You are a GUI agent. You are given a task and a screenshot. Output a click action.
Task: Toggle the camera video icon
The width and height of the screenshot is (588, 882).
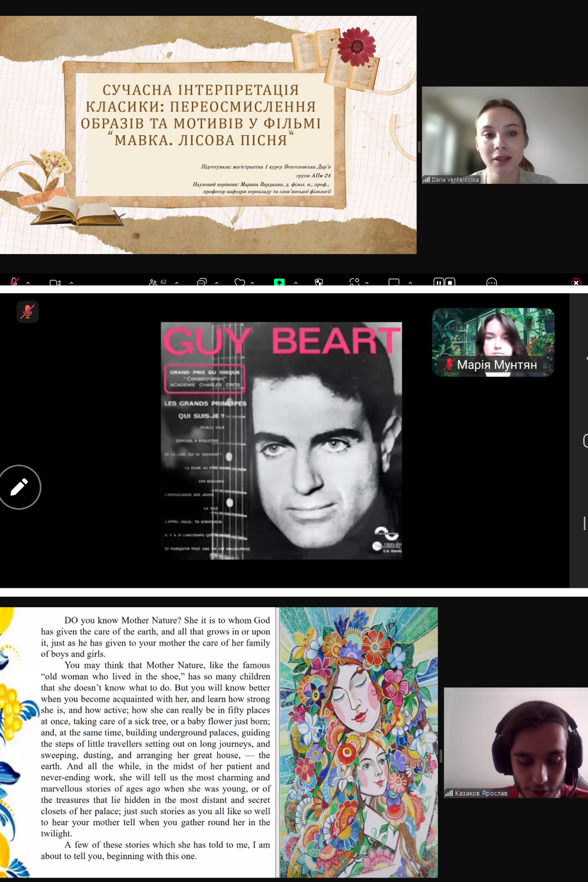coord(55,283)
